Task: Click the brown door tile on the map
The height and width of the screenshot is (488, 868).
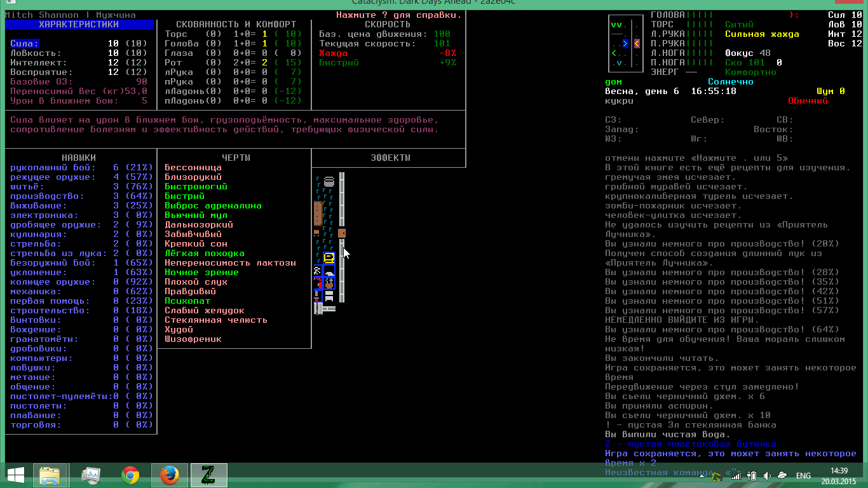Action: pyautogui.click(x=342, y=233)
